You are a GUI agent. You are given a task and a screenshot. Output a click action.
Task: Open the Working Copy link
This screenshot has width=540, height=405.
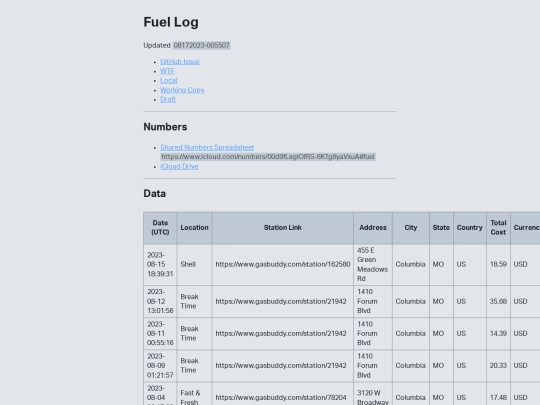[182, 90]
